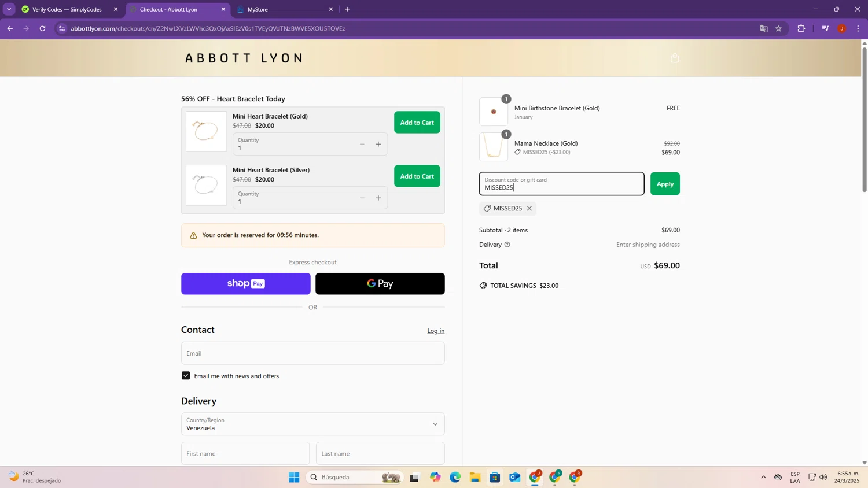This screenshot has height=488, width=868.
Task: Click the Email input field
Action: click(313, 353)
